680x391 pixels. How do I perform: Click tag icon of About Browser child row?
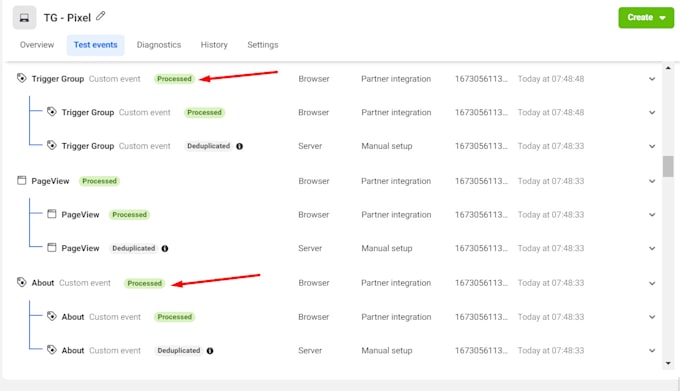[x=52, y=316]
